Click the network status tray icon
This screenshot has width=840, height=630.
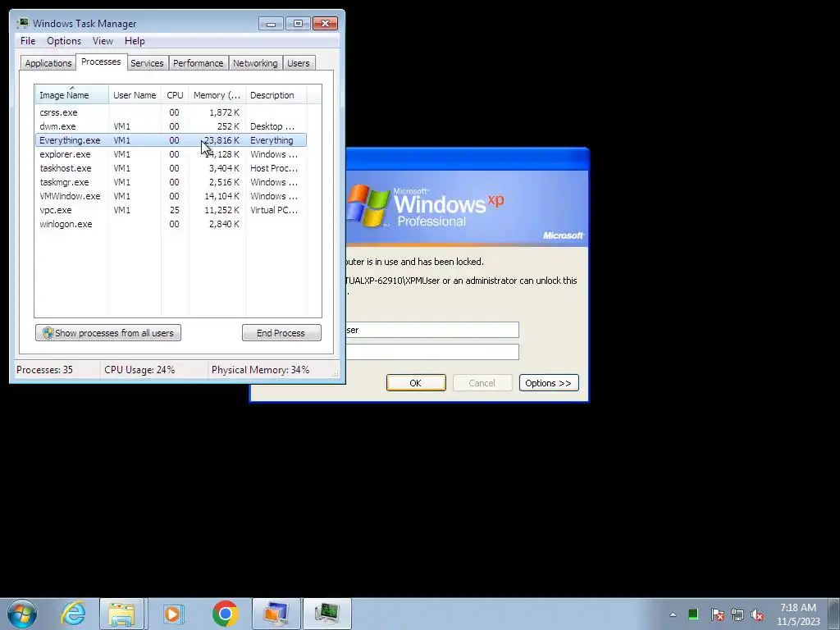coord(737,614)
